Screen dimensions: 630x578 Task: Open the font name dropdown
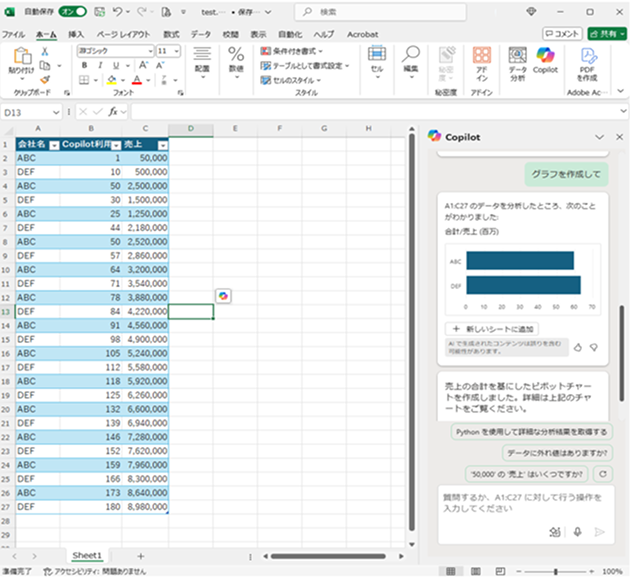click(x=150, y=51)
